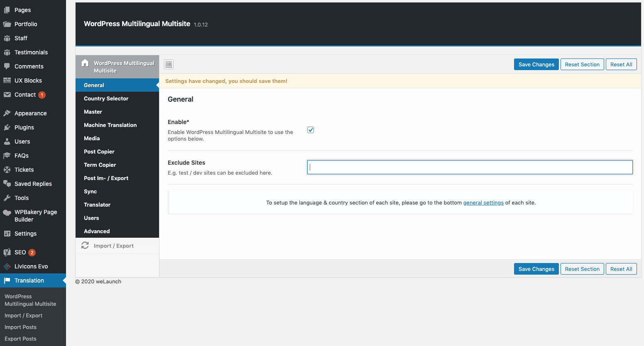Uncheck the Enable checkbox
644x346 pixels.
click(310, 129)
